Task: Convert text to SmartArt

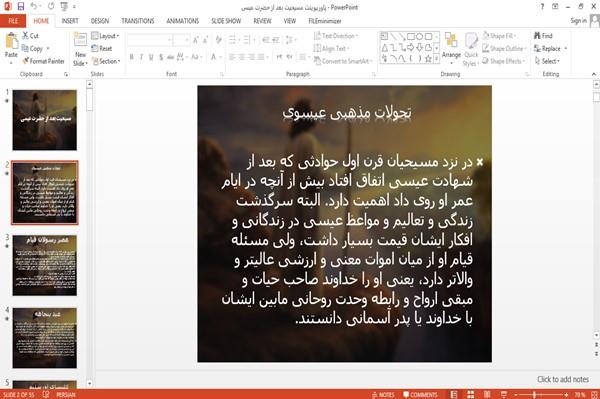Action: click(343, 61)
